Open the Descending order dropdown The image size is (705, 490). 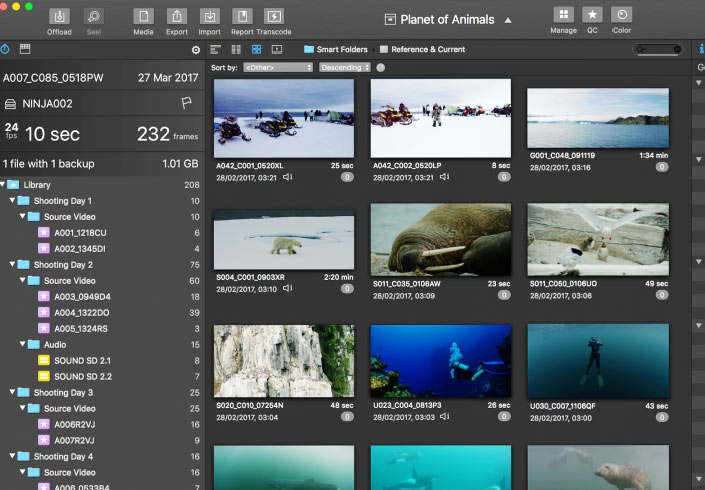pyautogui.click(x=345, y=67)
